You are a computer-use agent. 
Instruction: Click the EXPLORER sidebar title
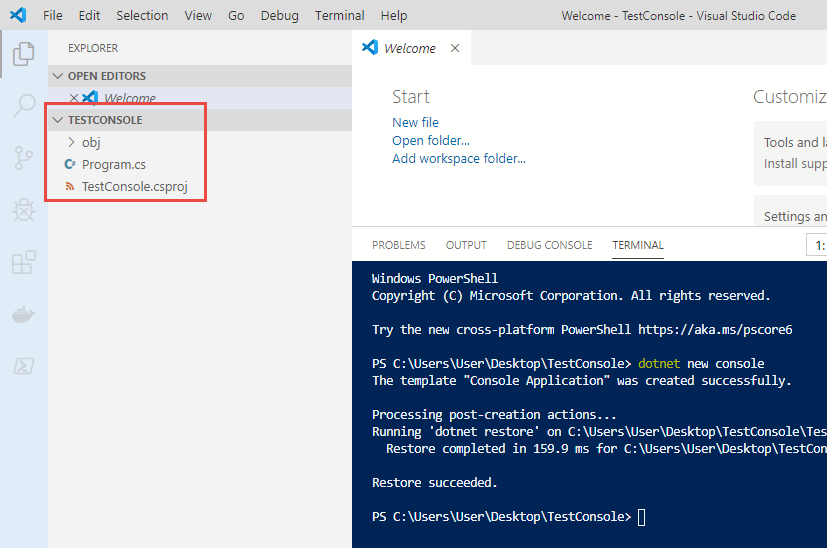coord(93,48)
